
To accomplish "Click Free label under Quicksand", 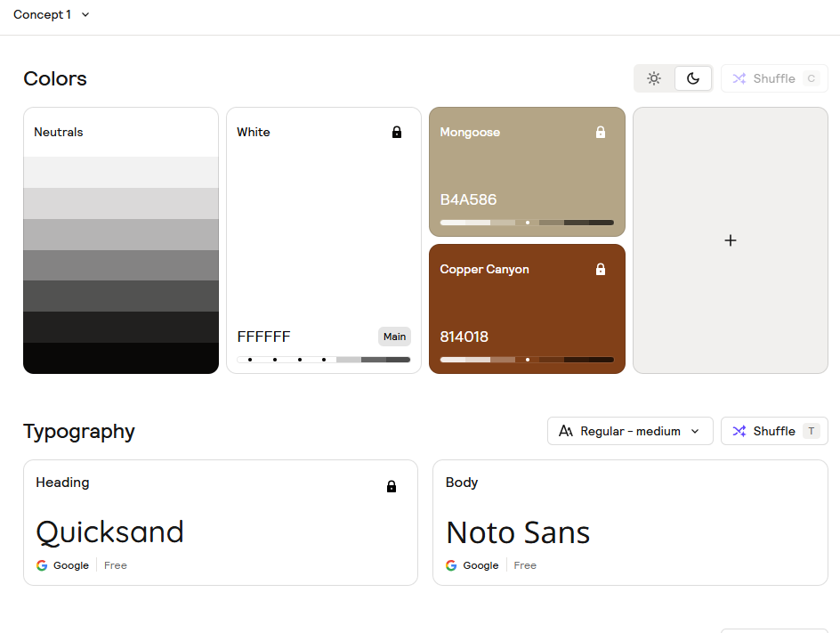I will (115, 565).
